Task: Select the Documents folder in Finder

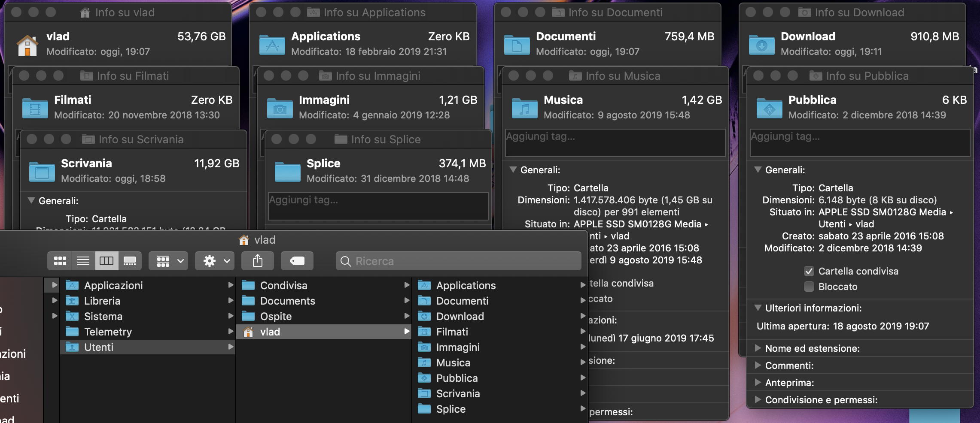Action: [324, 301]
